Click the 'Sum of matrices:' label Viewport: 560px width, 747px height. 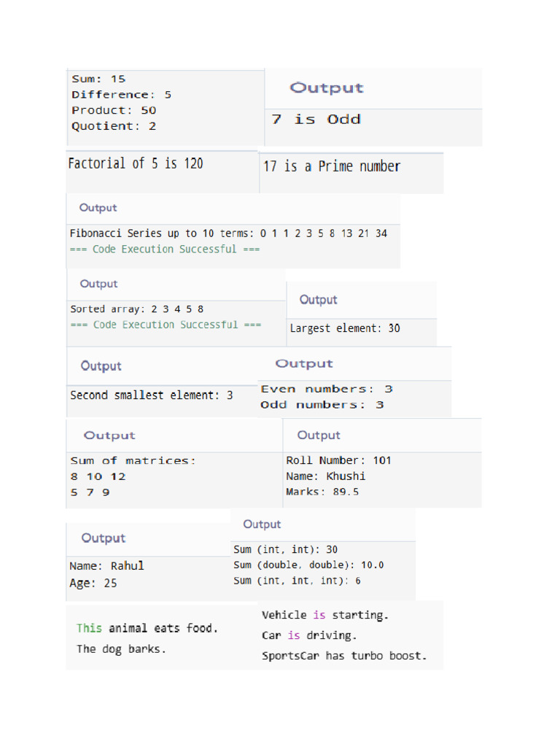pos(133,461)
